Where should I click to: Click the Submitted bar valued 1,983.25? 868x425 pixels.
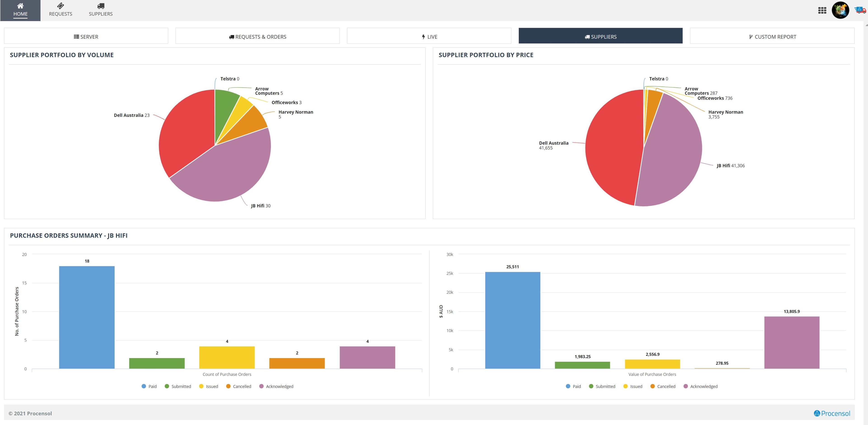click(x=582, y=365)
